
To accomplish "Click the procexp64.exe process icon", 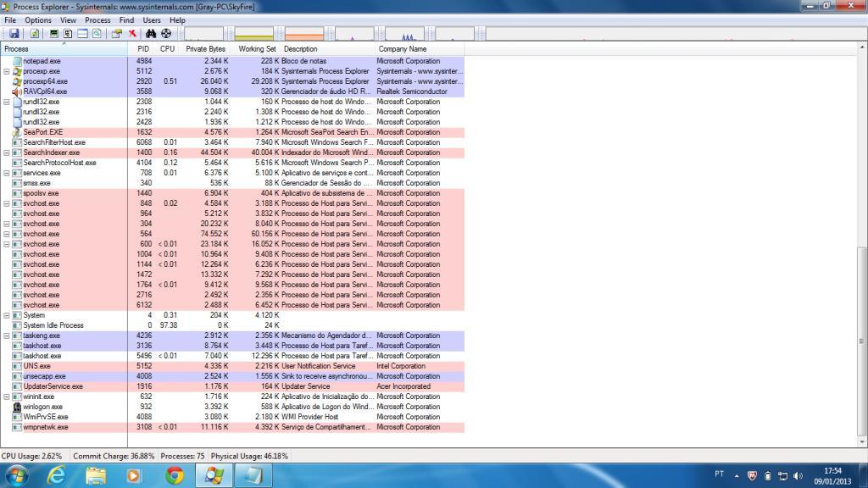I will pyautogui.click(x=17, y=81).
